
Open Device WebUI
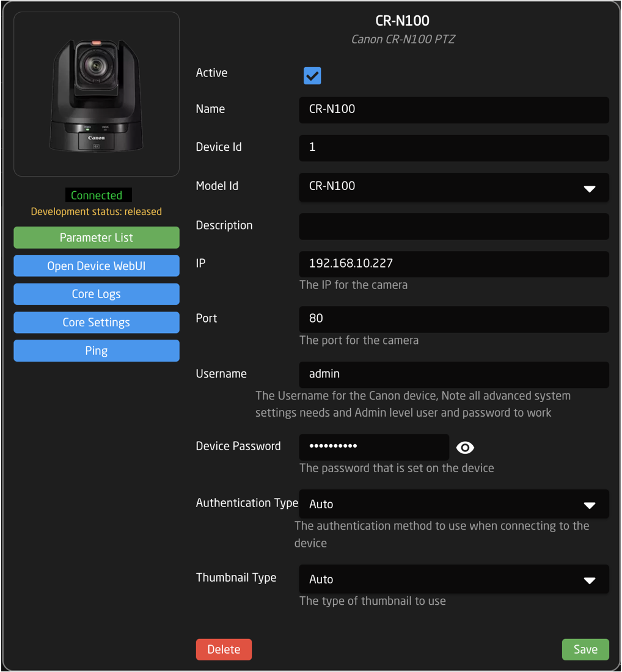(x=97, y=266)
